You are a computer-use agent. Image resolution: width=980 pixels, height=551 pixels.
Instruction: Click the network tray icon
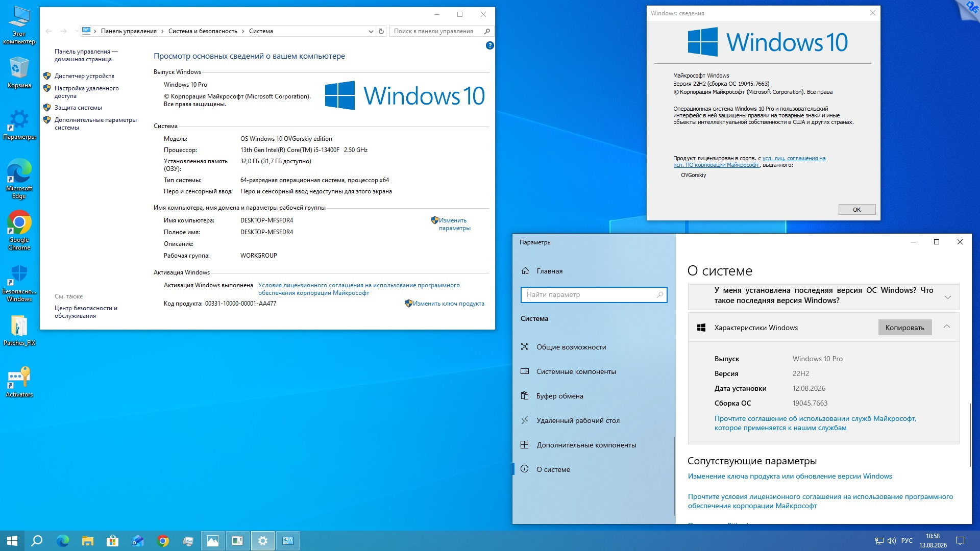[x=879, y=541]
